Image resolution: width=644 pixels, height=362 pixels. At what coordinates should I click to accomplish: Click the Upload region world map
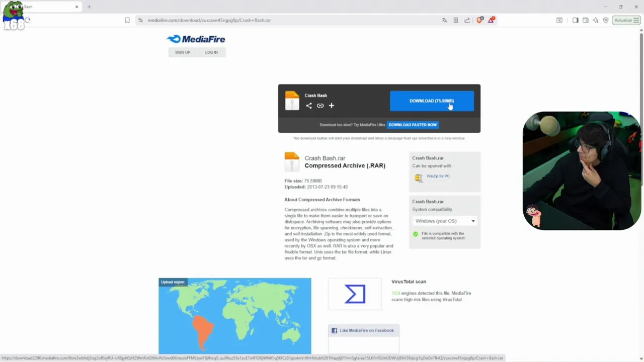(235, 316)
